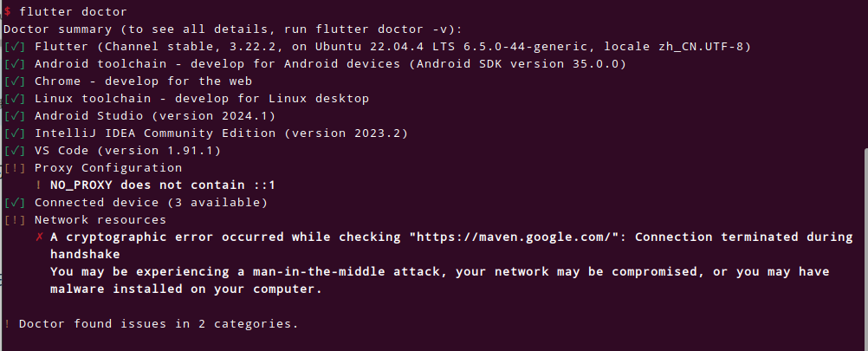The image size is (868, 351).
Task: Click the warning mark beside Proxy Configuration
Action: click(x=15, y=168)
